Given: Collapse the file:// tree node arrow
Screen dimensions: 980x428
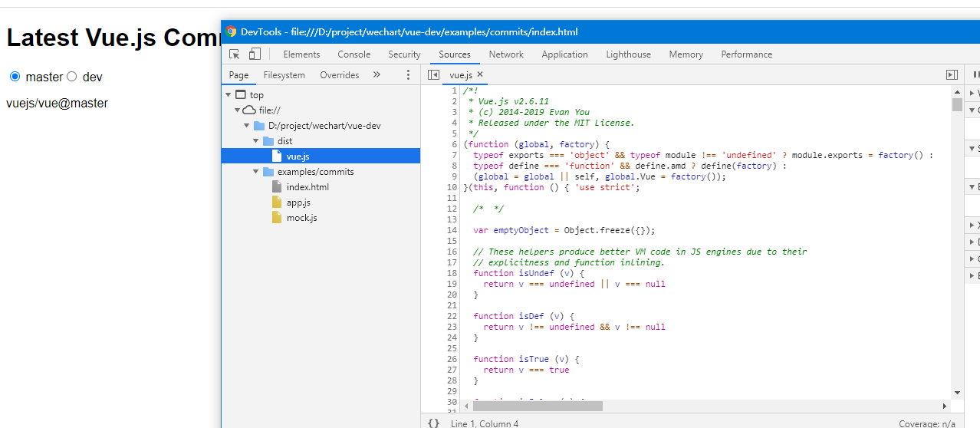Looking at the screenshot, I should (x=238, y=110).
